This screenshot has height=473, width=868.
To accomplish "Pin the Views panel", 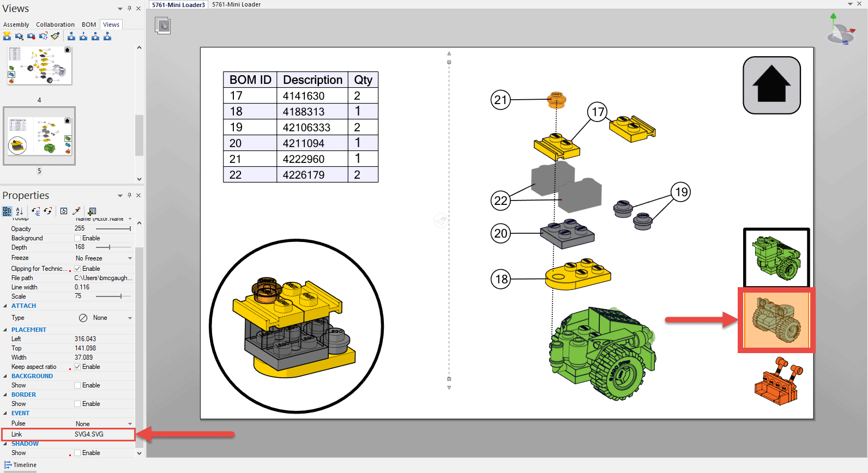I will click(129, 8).
